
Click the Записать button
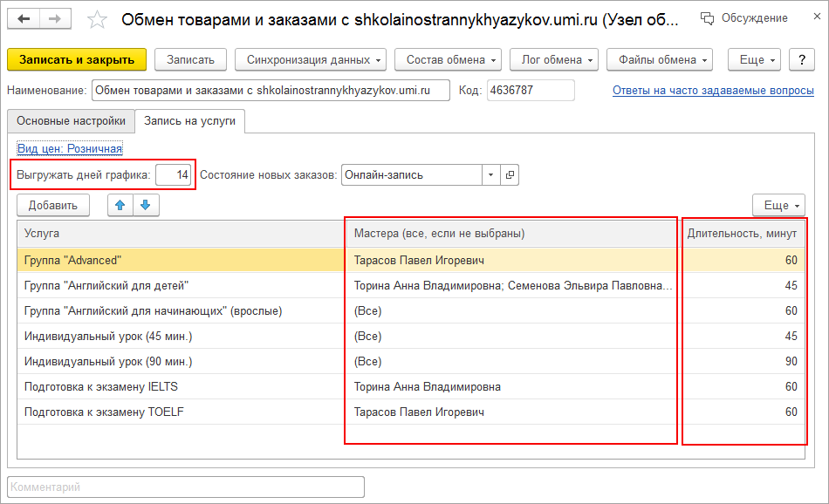(190, 59)
